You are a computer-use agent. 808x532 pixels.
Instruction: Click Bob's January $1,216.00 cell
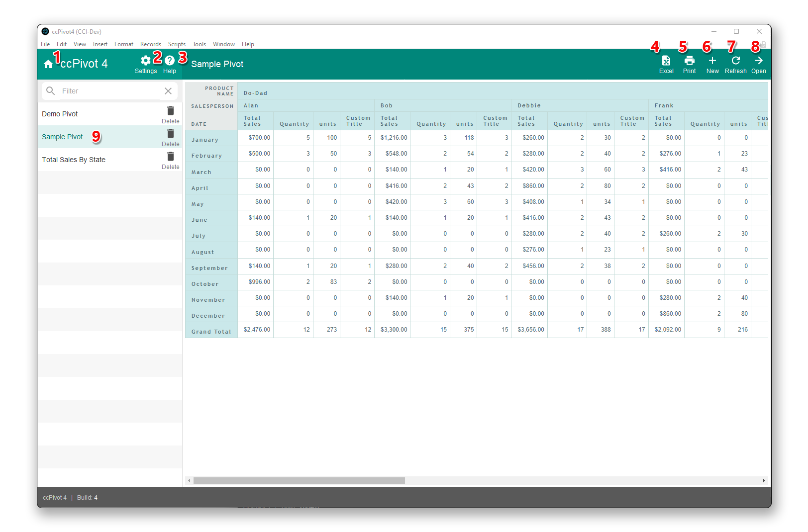tap(393, 138)
